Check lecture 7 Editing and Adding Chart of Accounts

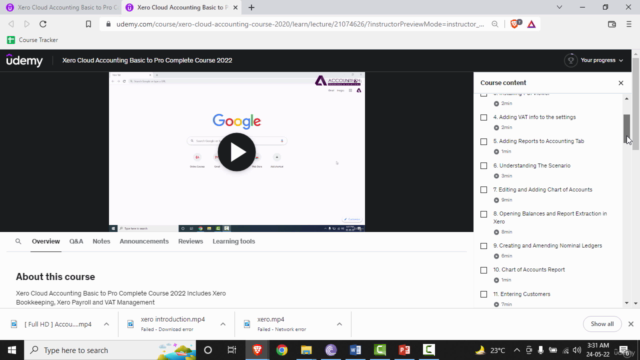point(484,190)
